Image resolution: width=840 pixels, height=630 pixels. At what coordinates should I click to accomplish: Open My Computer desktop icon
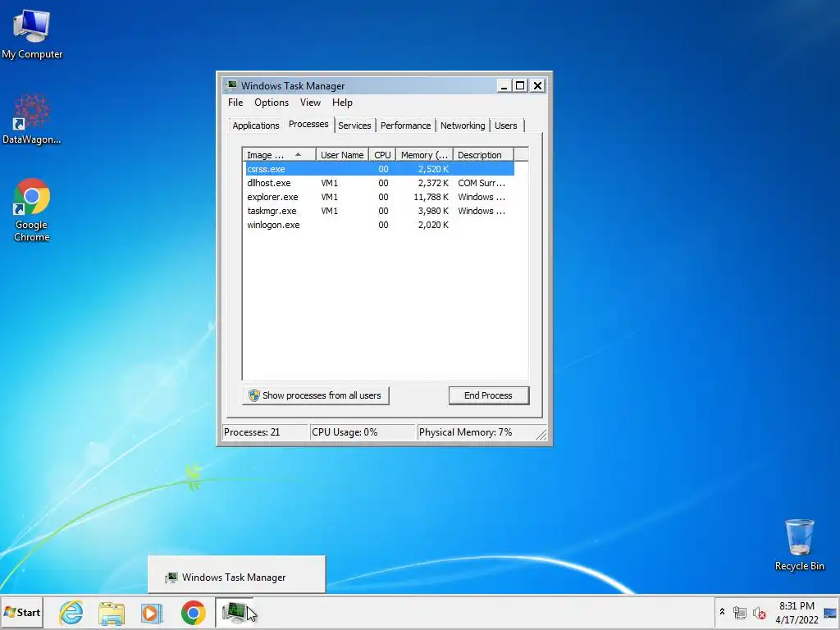pyautogui.click(x=32, y=34)
